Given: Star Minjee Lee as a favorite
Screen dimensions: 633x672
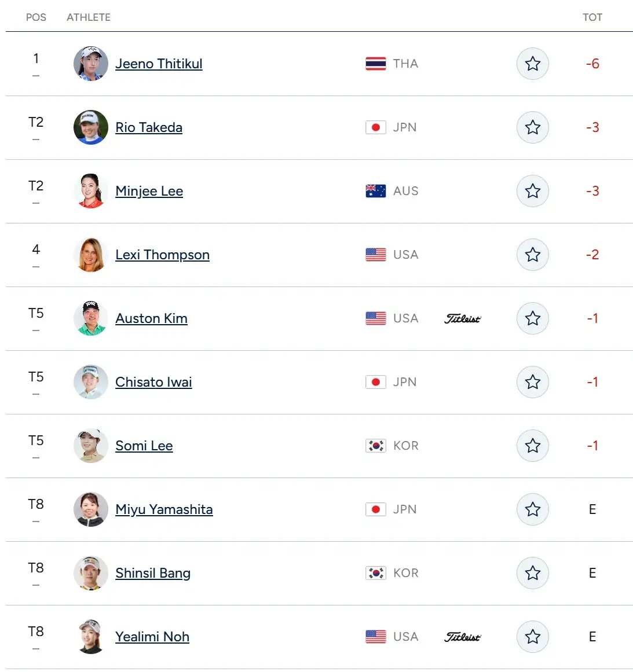Looking at the screenshot, I should click(533, 190).
